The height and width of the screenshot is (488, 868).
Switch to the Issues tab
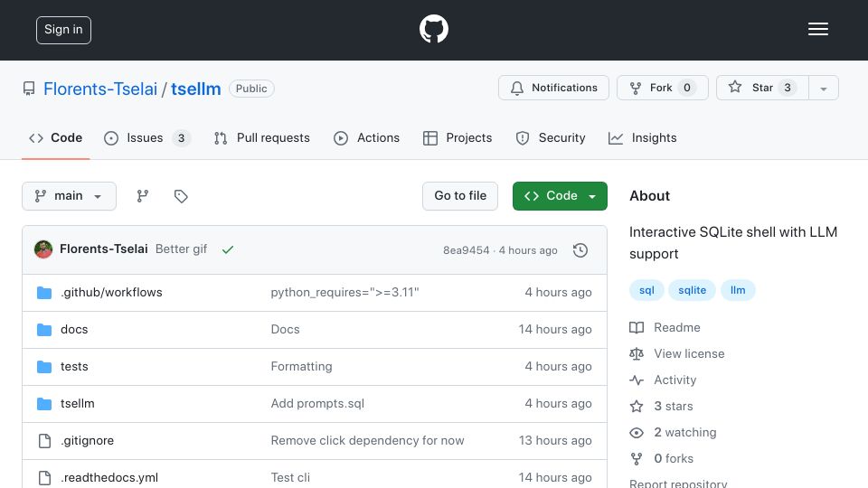(x=147, y=137)
